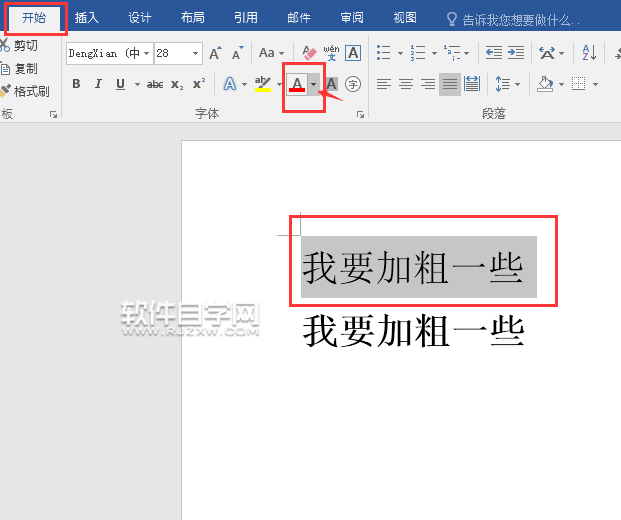Viewport: 621px width, 520px height.
Task: Open the 布局 ribbon tab
Action: (192, 18)
